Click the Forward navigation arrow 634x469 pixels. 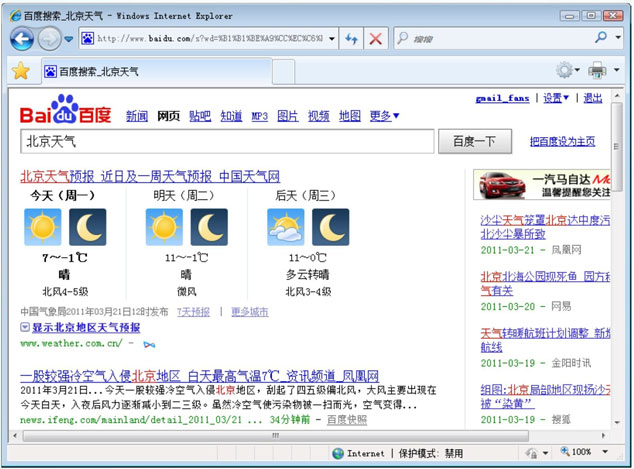tap(48, 38)
